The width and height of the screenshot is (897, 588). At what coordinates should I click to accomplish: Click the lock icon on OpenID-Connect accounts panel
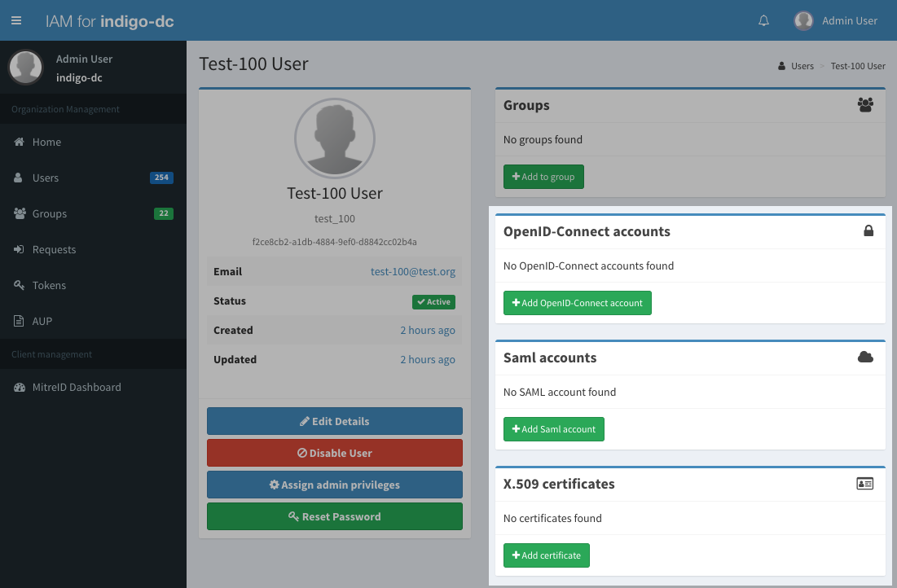click(x=868, y=231)
